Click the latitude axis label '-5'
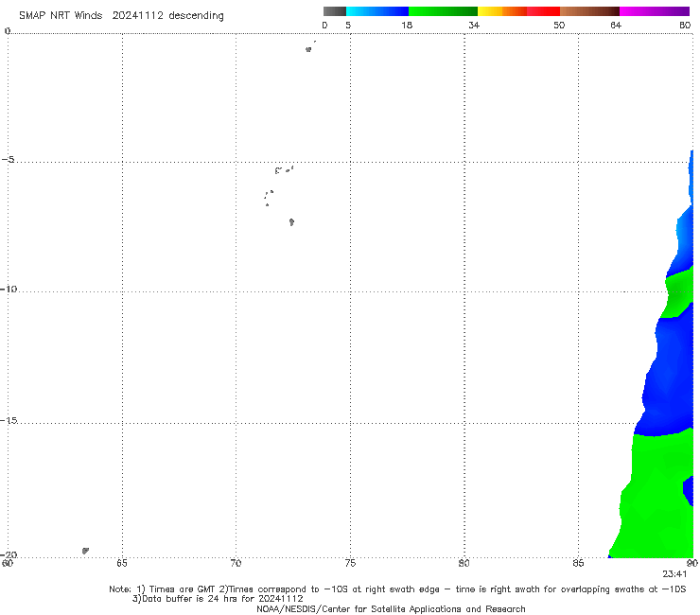The height and width of the screenshot is (615, 700). pos(9,160)
